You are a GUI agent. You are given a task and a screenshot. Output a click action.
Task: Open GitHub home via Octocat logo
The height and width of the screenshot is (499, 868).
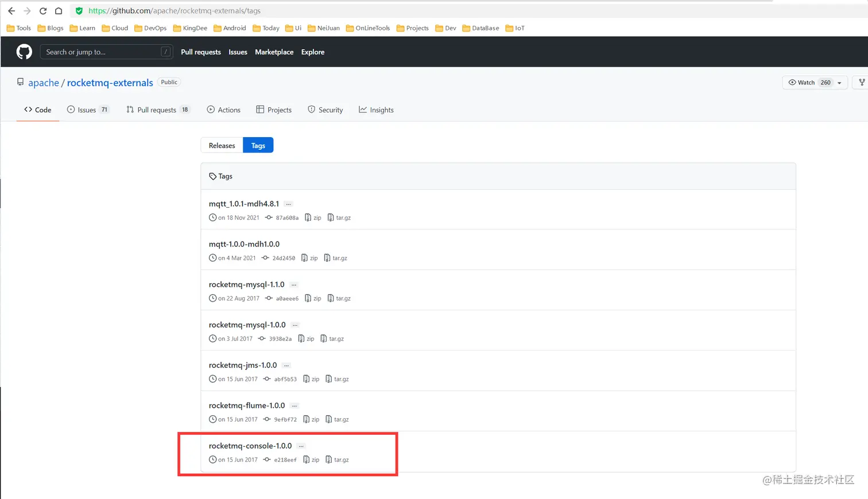pyautogui.click(x=24, y=52)
